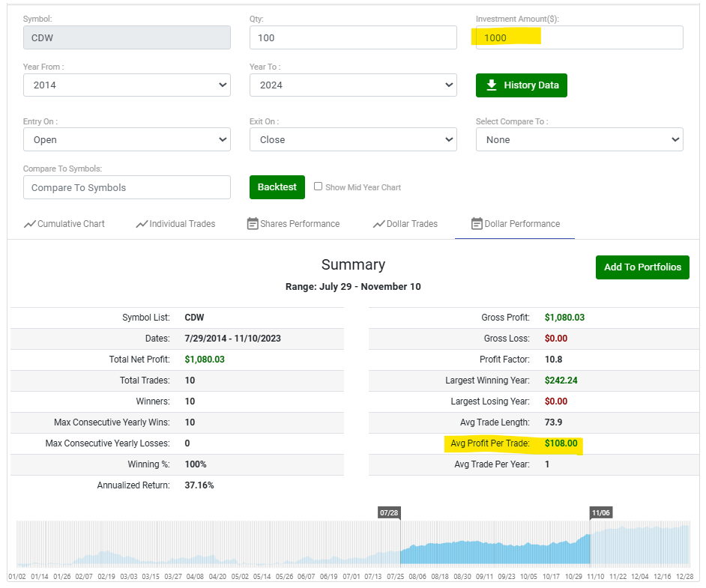Open the Select Compare To dropdown
The width and height of the screenshot is (706, 588).
point(579,139)
